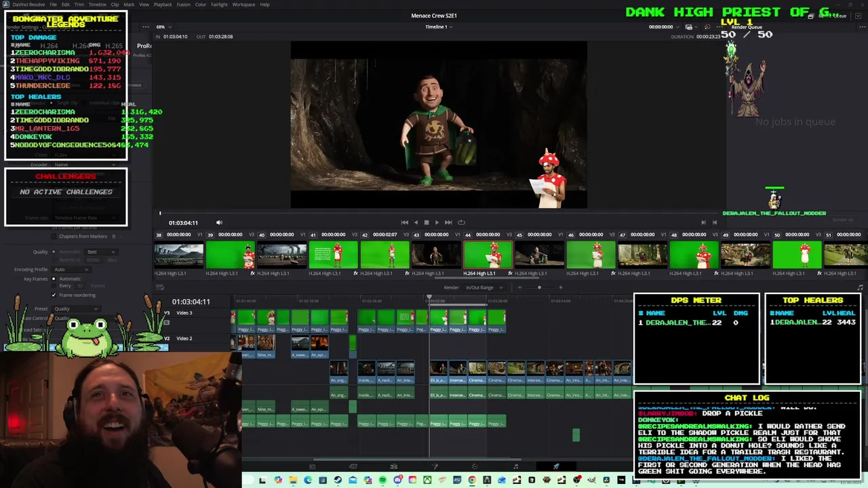The image size is (868, 488).
Task: Open the Fairlight menu
Action: 219,5
